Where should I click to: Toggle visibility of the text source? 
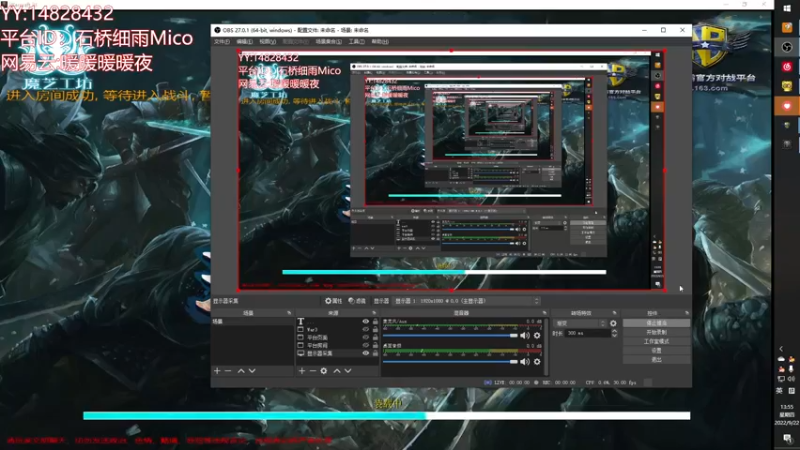tap(365, 321)
